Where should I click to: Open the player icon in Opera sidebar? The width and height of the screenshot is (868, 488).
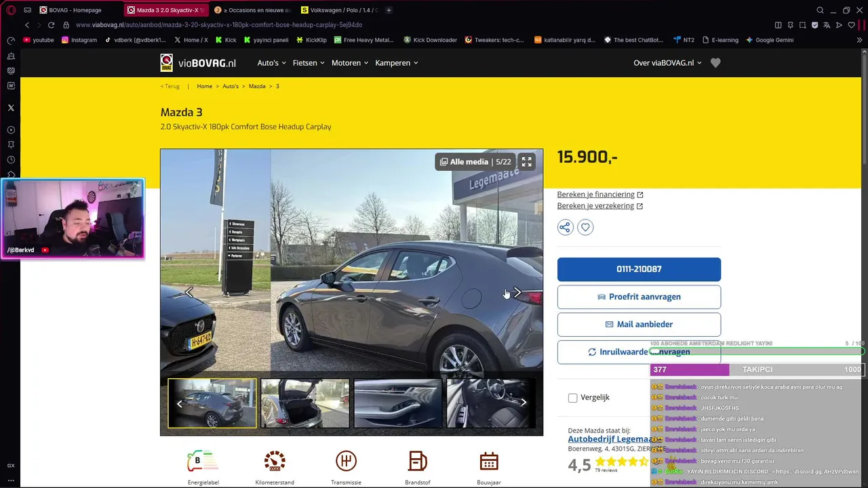[x=11, y=129]
